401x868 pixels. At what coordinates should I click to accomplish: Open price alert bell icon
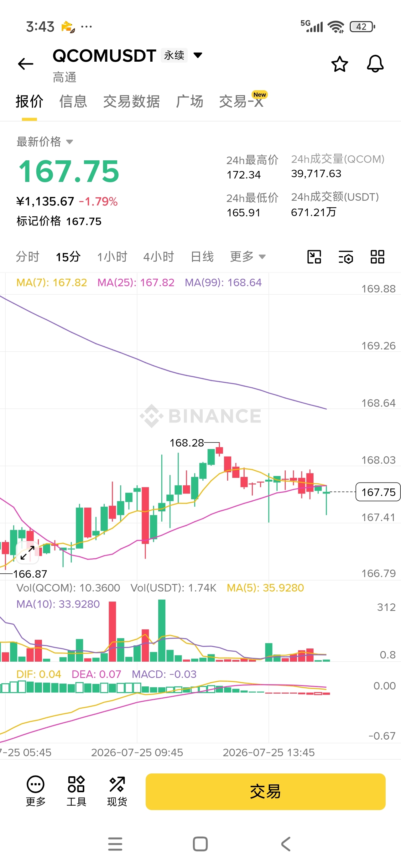coord(375,64)
